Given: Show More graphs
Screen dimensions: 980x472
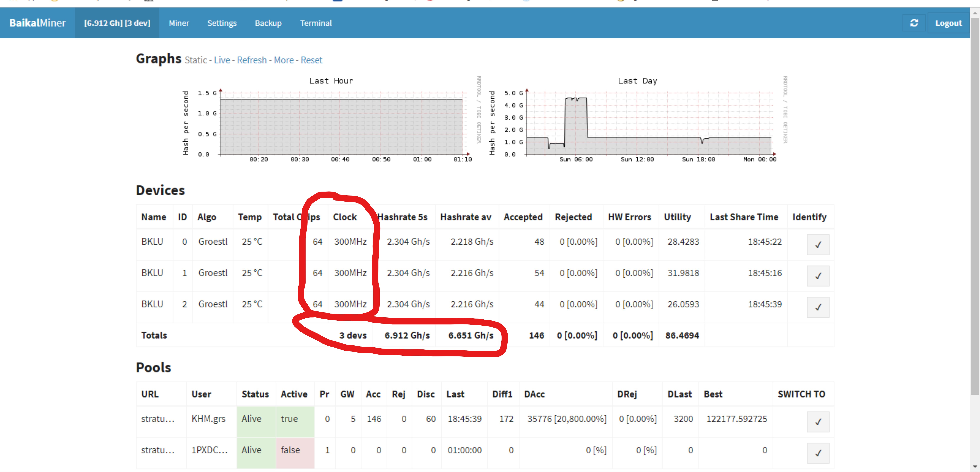Looking at the screenshot, I should pos(284,60).
